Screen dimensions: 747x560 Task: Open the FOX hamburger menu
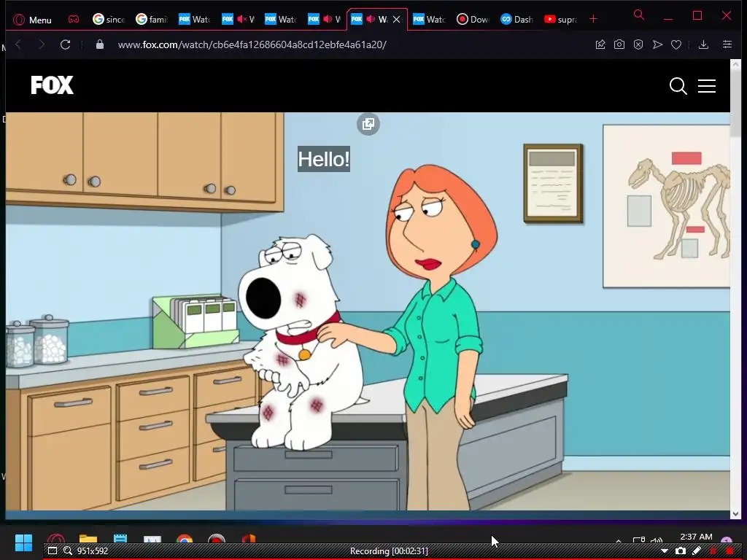click(707, 86)
